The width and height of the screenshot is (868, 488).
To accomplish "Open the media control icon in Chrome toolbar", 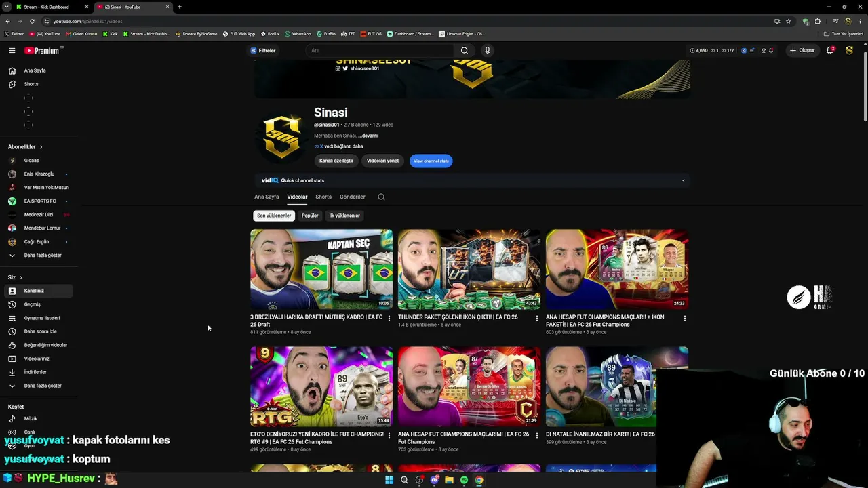I will pos(835,21).
